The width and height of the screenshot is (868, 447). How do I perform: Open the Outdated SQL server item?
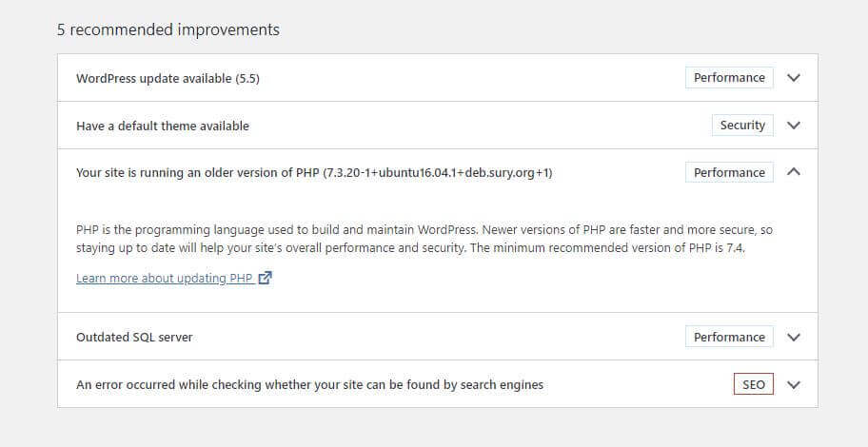pyautogui.click(x=134, y=337)
